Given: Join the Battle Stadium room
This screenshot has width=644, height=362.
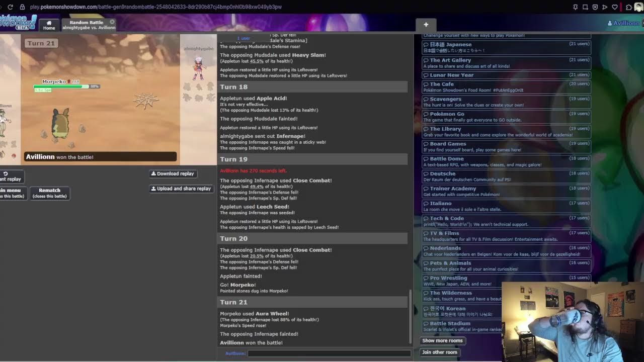Looking at the screenshot, I should [462, 326].
